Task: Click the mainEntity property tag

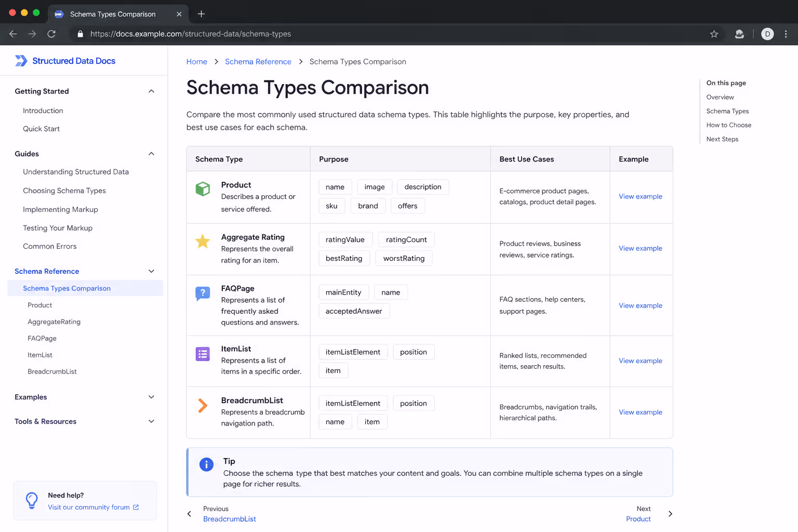Action: [343, 292]
